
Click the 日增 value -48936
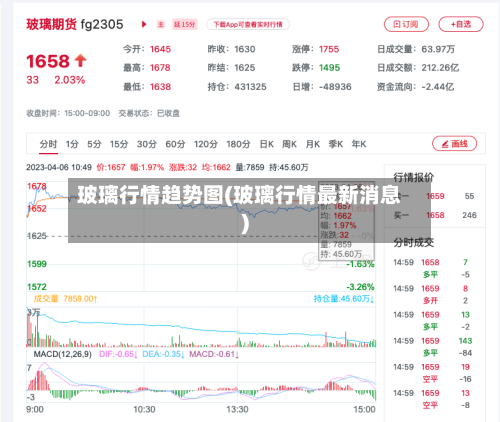click(335, 87)
